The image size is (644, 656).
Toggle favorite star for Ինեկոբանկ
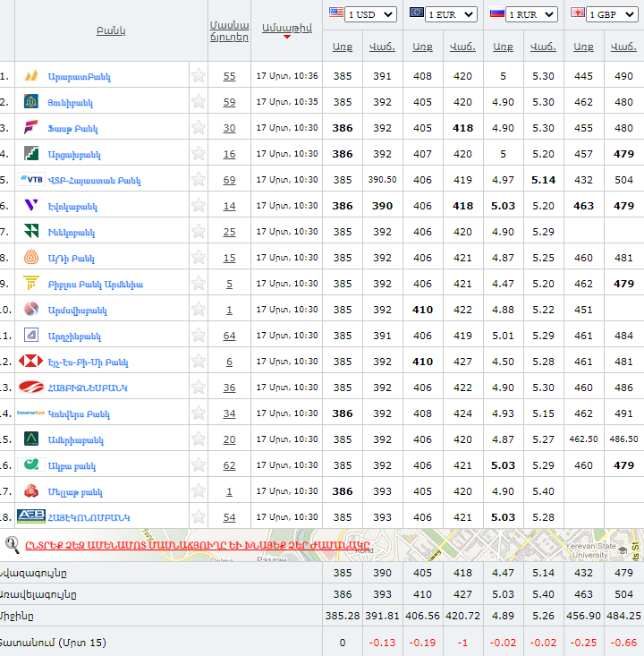click(x=199, y=232)
